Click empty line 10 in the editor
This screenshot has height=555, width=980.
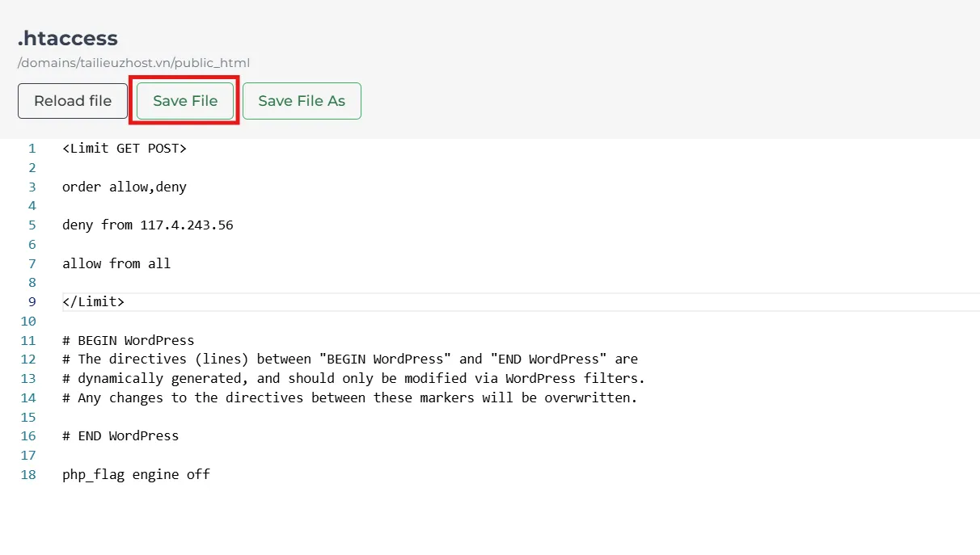coord(323,322)
